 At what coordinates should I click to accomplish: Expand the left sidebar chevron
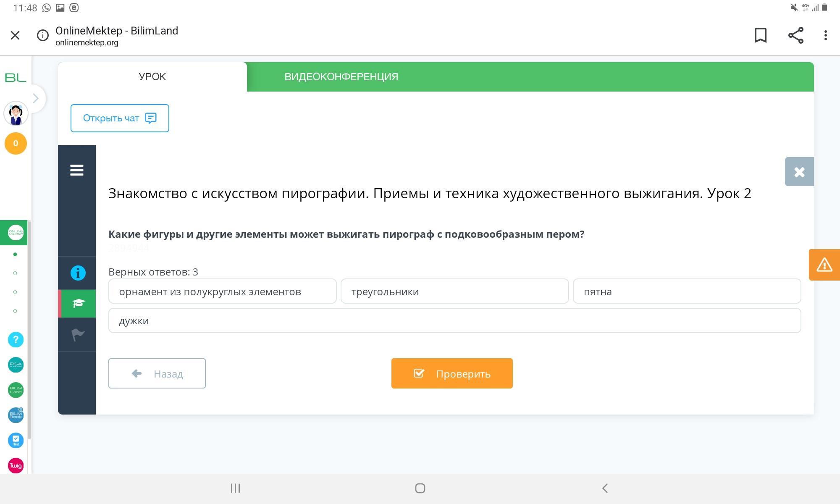(36, 98)
